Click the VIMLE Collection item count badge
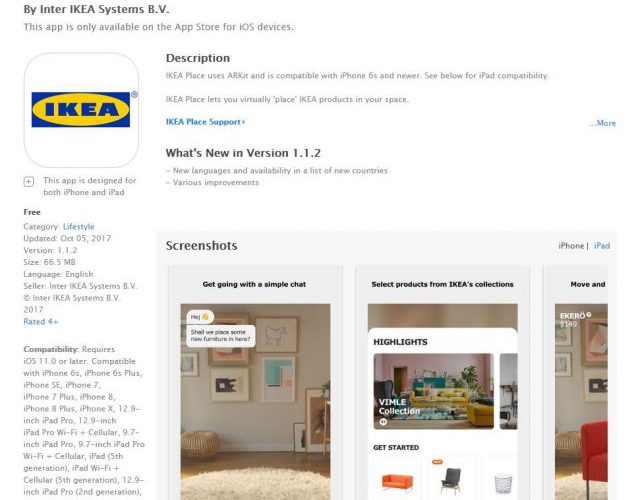The height and width of the screenshot is (500, 640). coord(383,422)
